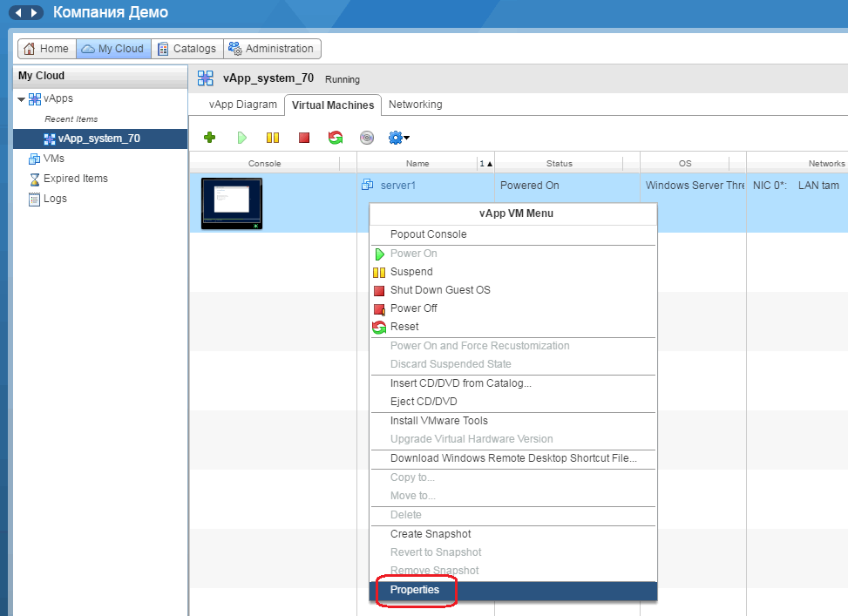This screenshot has height=616, width=848.
Task: Choose Popout Console from the menu
Action: [x=513, y=234]
